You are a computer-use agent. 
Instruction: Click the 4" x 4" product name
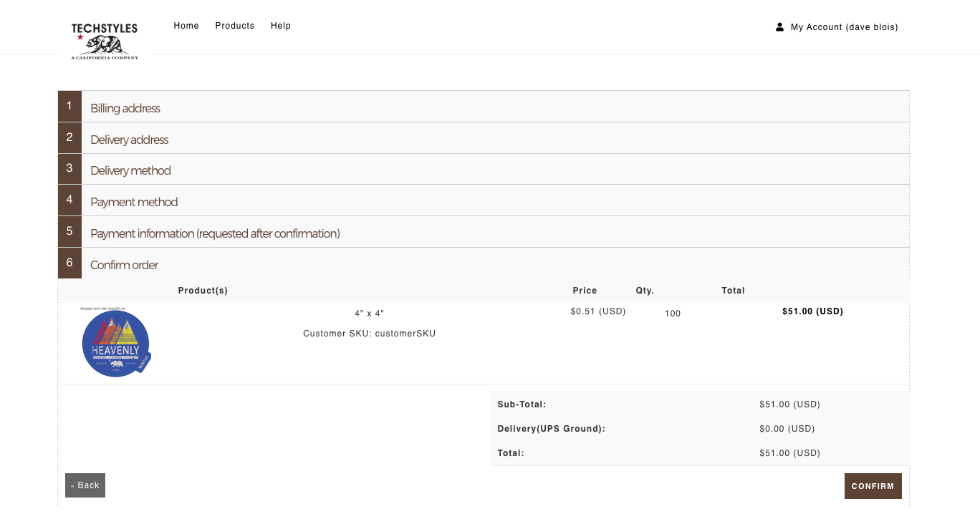[x=370, y=314]
